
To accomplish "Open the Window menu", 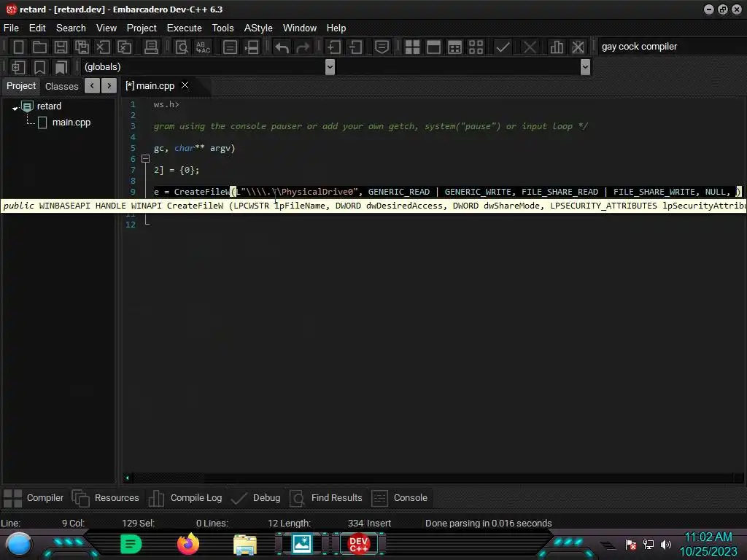I will tap(300, 28).
